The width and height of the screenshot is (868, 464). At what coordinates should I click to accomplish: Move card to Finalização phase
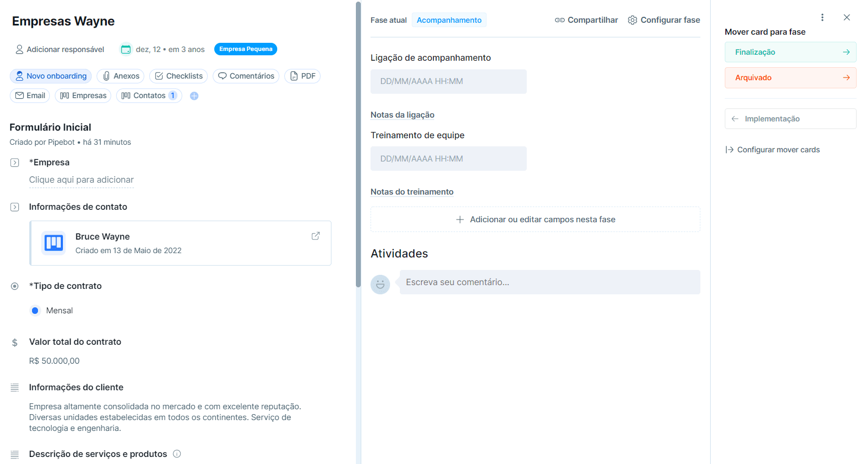(x=790, y=52)
